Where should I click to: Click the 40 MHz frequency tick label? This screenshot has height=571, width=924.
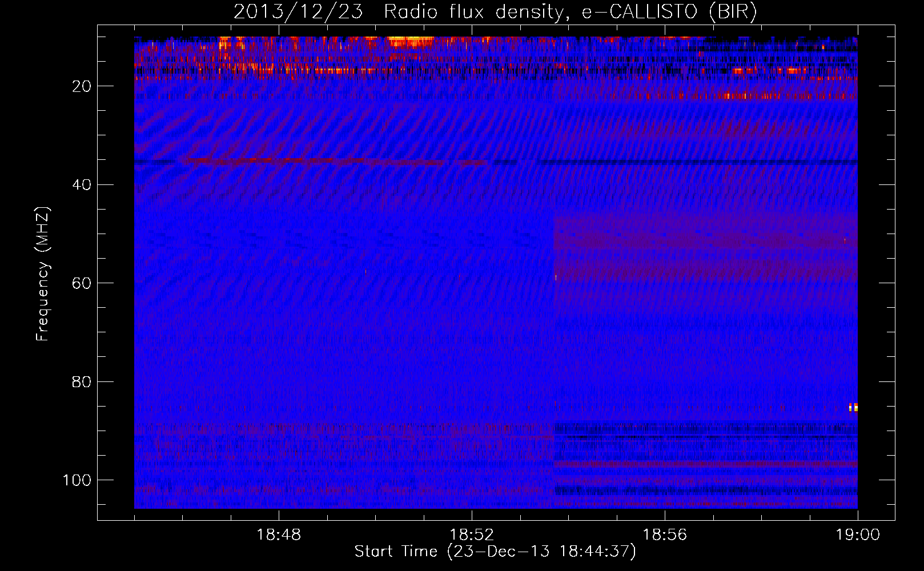click(x=82, y=184)
